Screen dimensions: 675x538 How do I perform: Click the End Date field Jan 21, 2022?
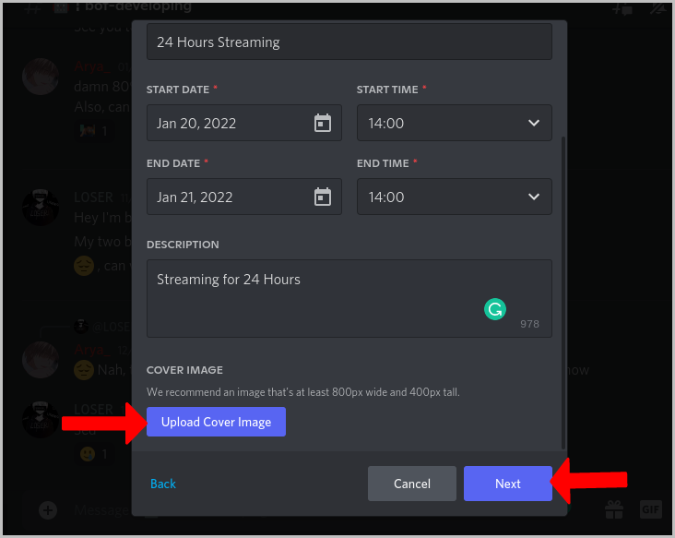(244, 197)
